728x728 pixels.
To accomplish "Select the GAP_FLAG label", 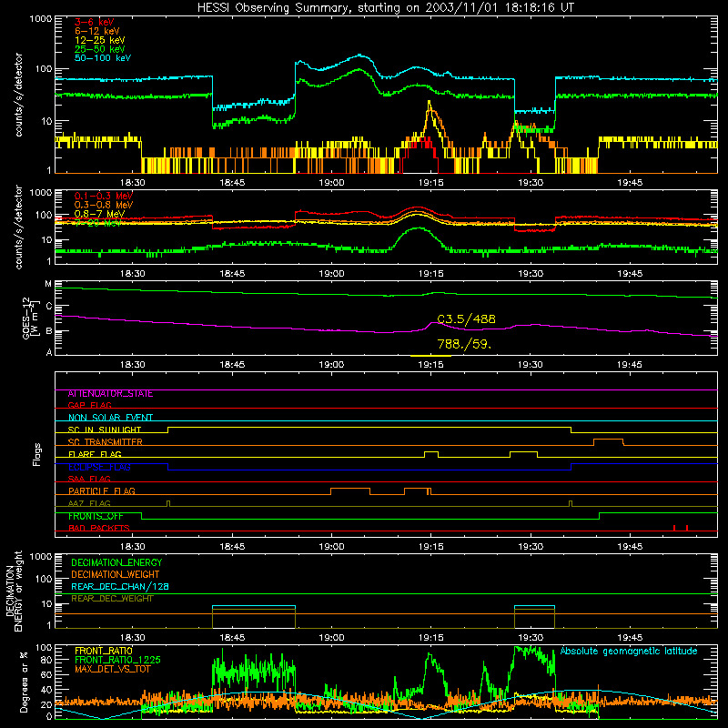I will [x=89, y=405].
